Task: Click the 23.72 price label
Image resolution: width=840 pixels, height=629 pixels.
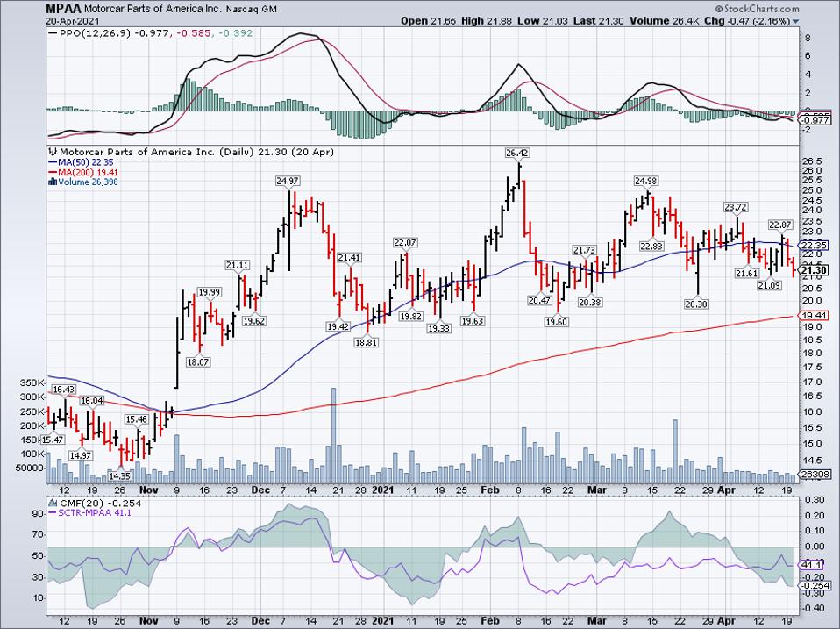Action: pyautogui.click(x=736, y=207)
